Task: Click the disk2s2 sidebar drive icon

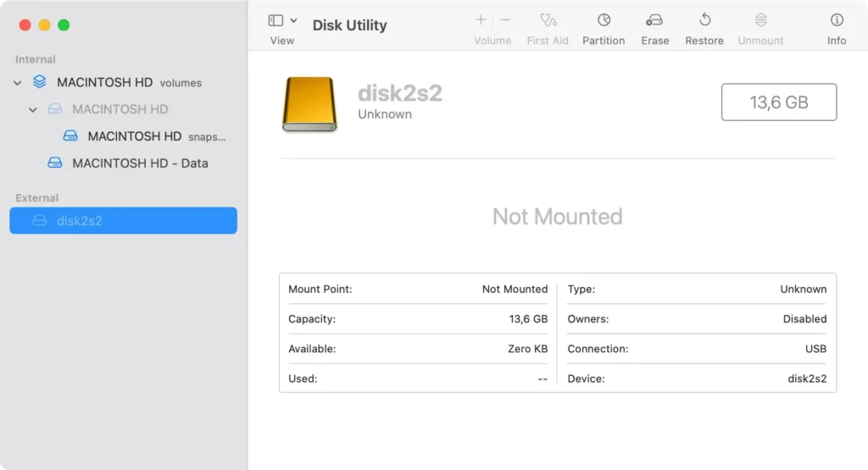Action: coord(39,221)
